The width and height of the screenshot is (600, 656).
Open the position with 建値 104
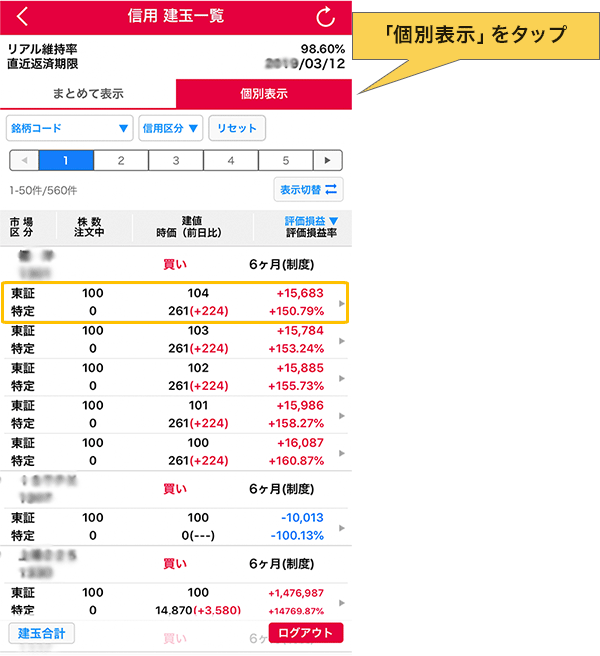[x=175, y=302]
